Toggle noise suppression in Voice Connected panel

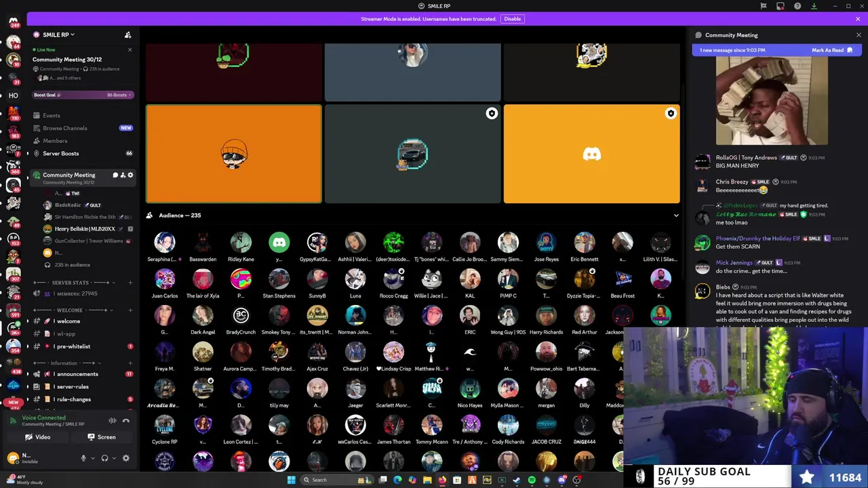coord(113,421)
